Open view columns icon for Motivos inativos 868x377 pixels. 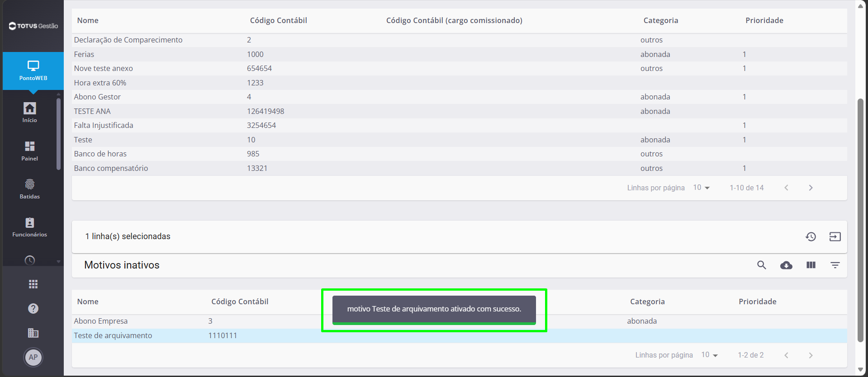coord(811,265)
